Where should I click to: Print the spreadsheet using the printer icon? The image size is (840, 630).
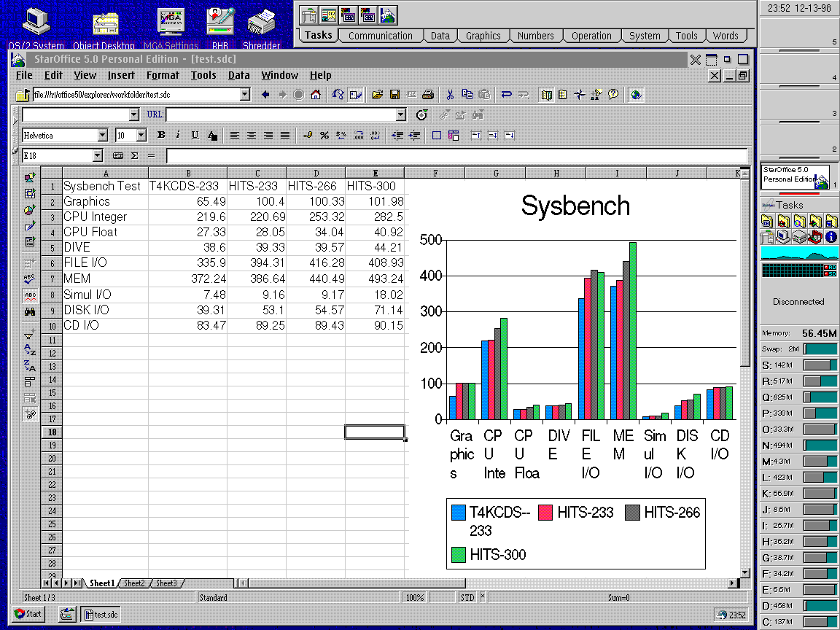(429, 95)
